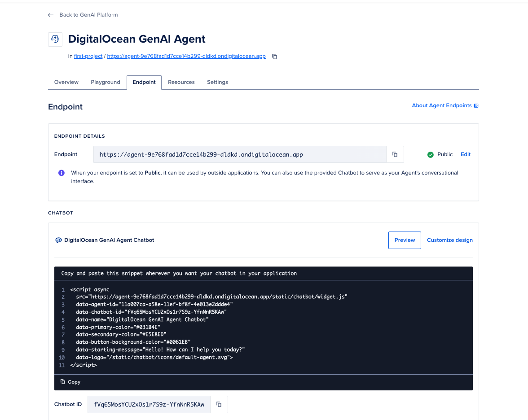Click the back arrow icon
528x420 pixels.
(51, 15)
